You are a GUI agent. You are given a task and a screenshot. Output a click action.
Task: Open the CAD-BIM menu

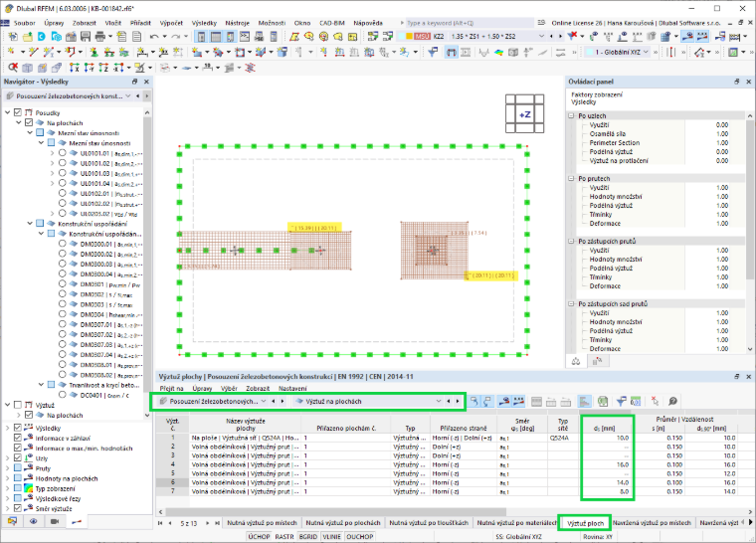tap(331, 23)
